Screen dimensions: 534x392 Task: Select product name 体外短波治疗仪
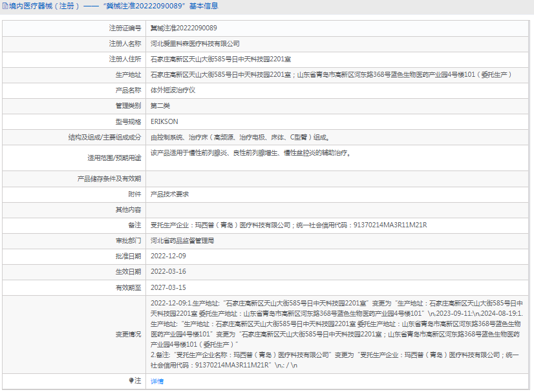click(x=173, y=90)
